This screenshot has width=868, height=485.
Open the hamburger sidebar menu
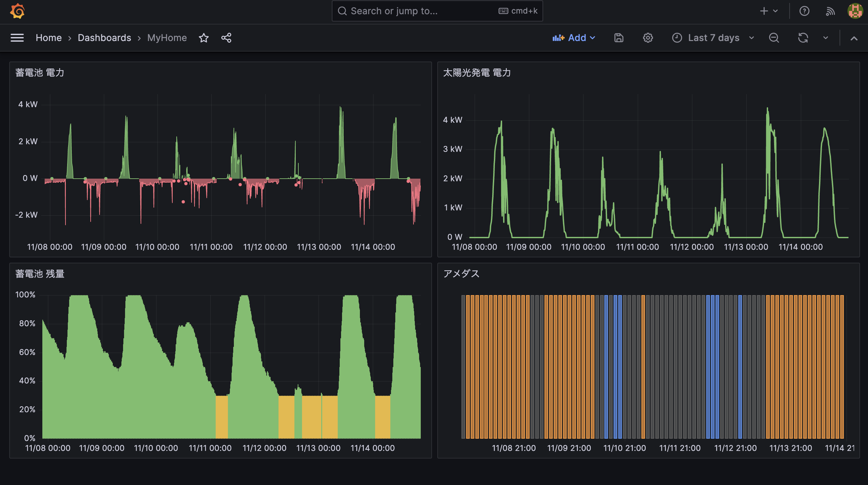(17, 38)
